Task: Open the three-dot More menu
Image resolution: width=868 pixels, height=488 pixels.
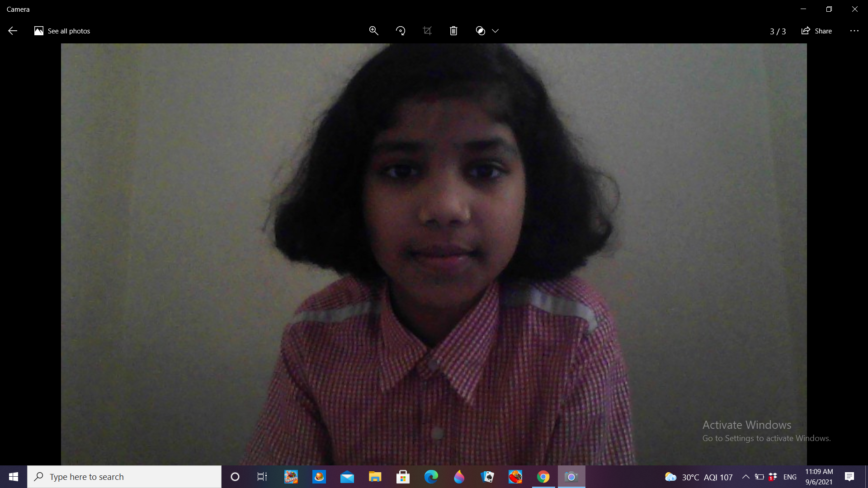Action: point(854,31)
